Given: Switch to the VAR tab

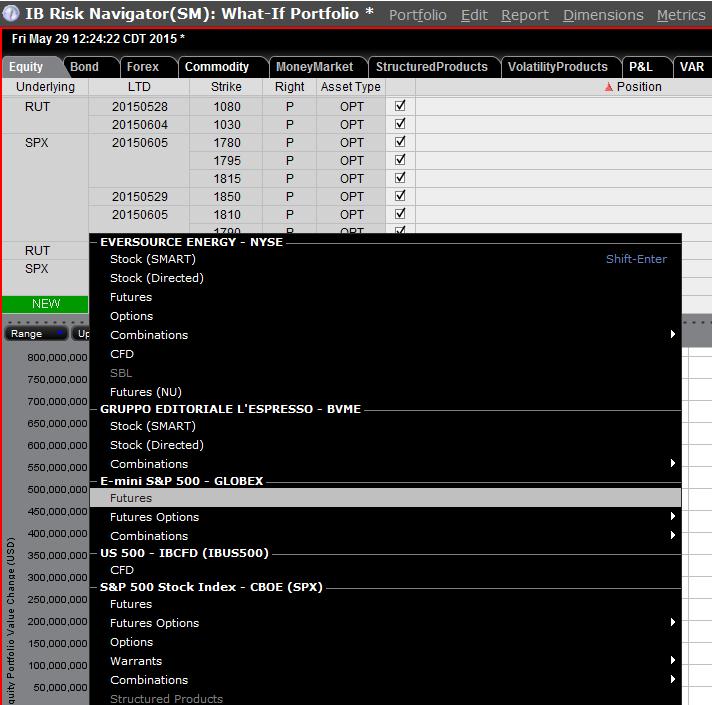Looking at the screenshot, I should click(692, 67).
